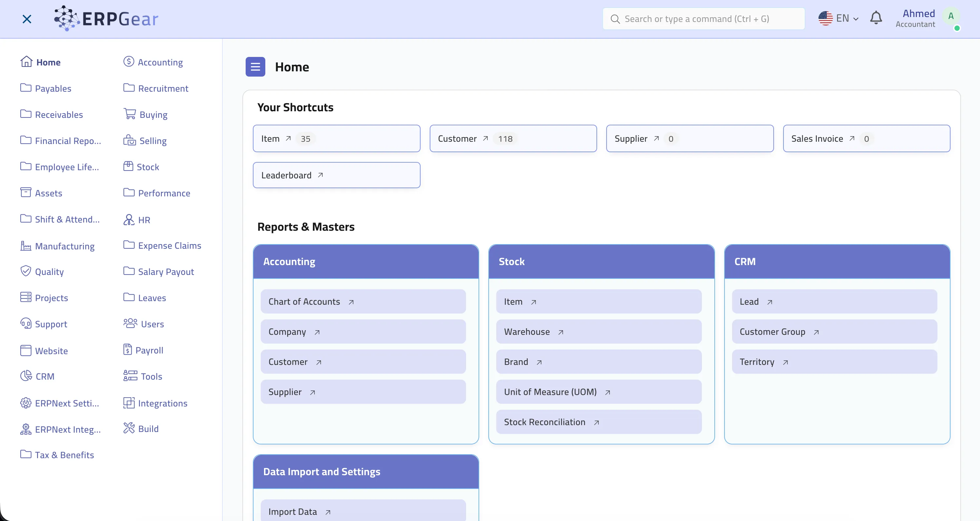Viewport: 980px width, 521px height.
Task: Click the Tools icon in sidebar
Action: pyautogui.click(x=130, y=376)
